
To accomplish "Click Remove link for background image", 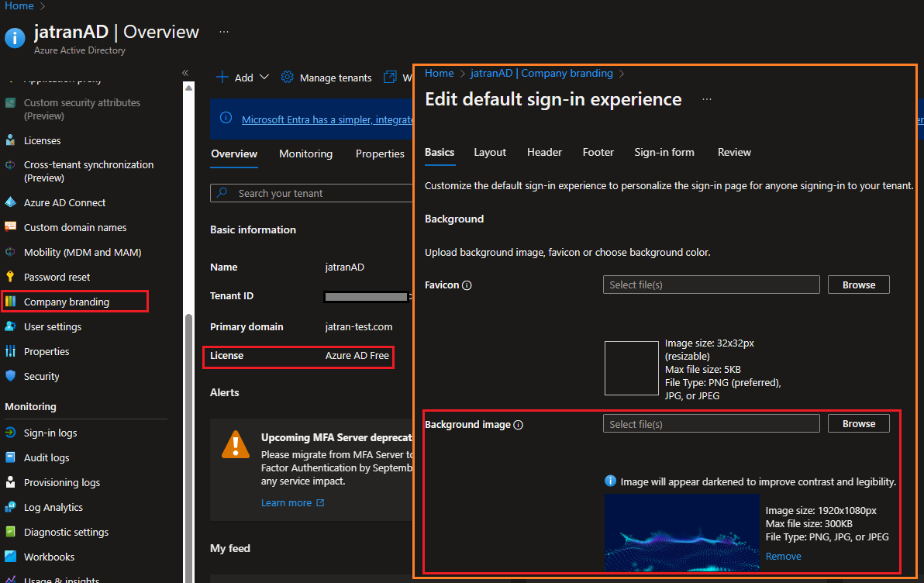I will click(783, 557).
